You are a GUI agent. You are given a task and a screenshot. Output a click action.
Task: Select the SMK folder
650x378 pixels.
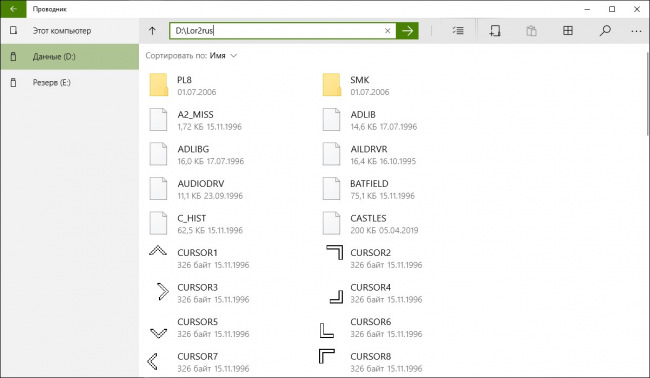click(401, 85)
